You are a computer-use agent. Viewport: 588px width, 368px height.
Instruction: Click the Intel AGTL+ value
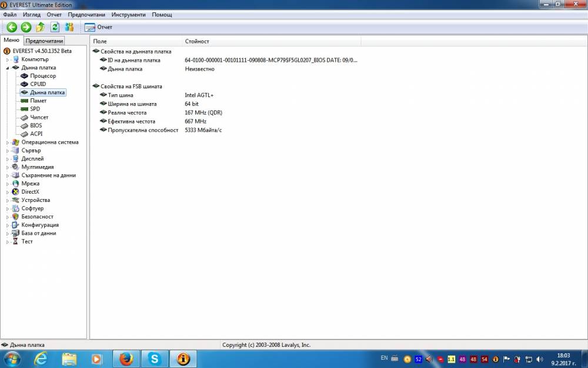coord(199,95)
